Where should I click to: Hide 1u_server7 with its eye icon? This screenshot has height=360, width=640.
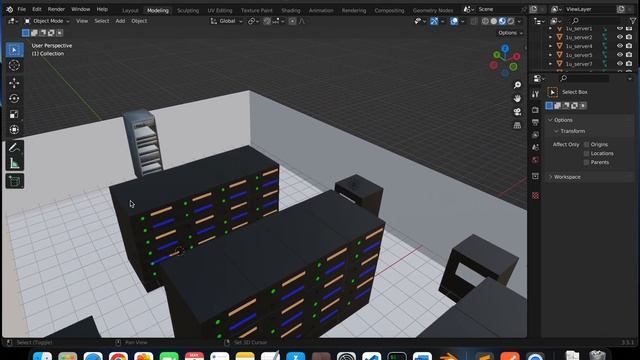tap(620, 64)
